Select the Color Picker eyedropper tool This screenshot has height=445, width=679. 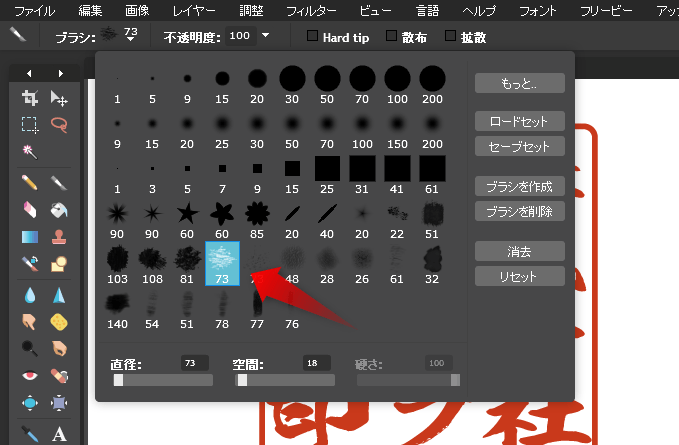pos(30,434)
